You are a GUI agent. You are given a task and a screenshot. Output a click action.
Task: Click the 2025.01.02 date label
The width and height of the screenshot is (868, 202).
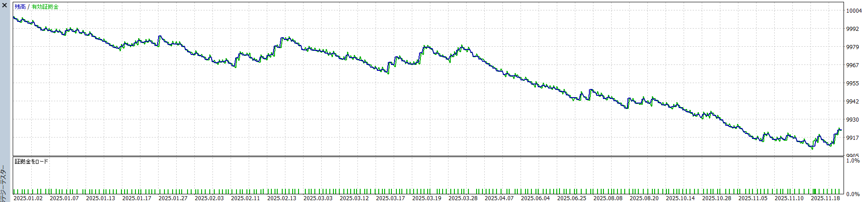pyautogui.click(x=28, y=198)
